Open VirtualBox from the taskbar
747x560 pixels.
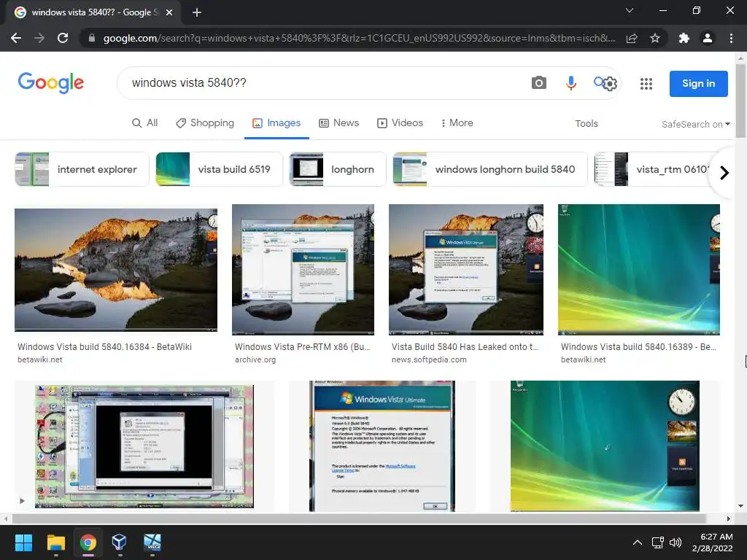119,542
